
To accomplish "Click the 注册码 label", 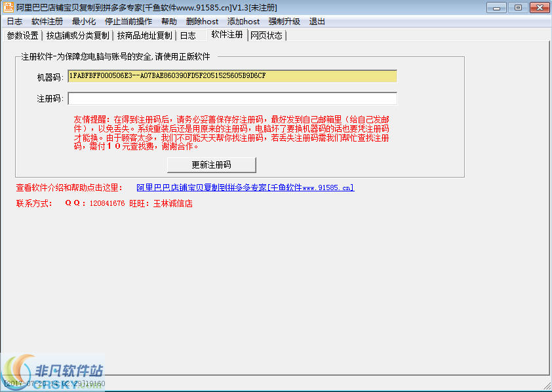I will click(50, 98).
